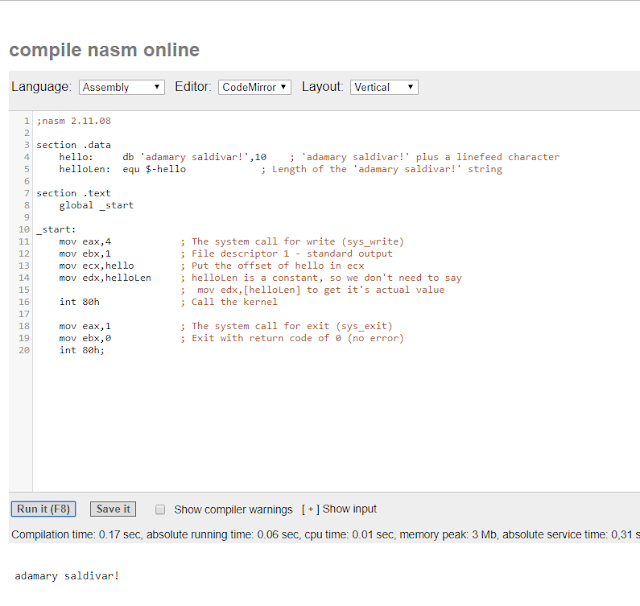The image size is (640, 606).
Task: Click the compilation time status text
Action: [324, 535]
